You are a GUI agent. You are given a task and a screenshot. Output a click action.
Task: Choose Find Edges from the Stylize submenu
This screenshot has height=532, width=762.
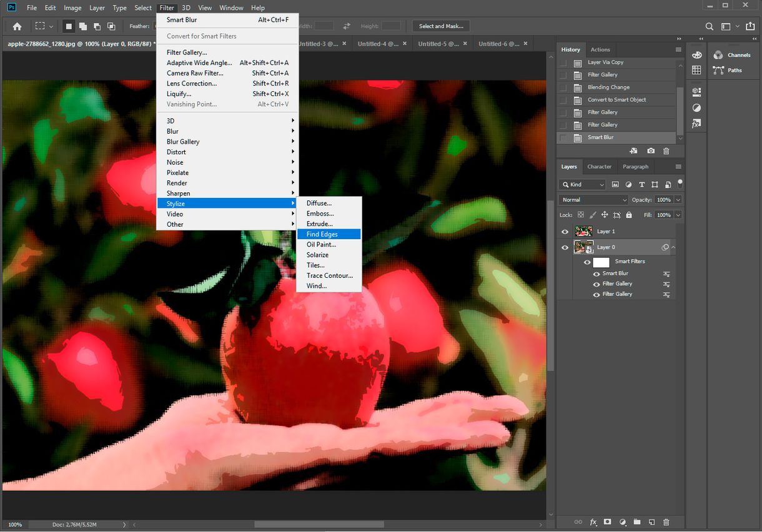(x=322, y=234)
